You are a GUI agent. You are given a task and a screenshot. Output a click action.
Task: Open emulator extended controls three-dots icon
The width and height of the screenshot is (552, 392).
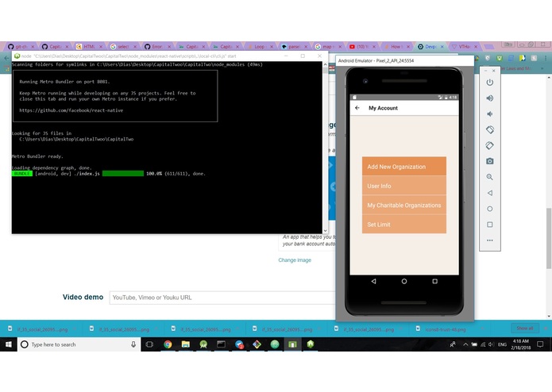490,240
